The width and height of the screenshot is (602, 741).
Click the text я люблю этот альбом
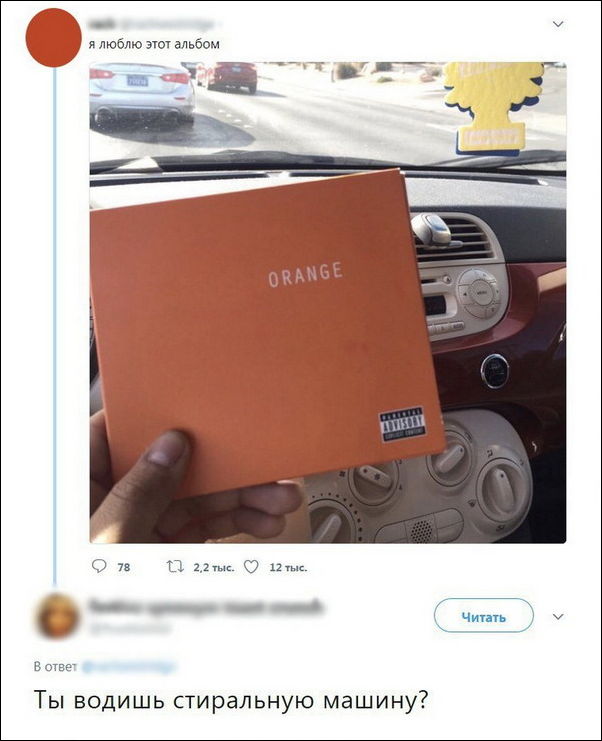click(154, 44)
